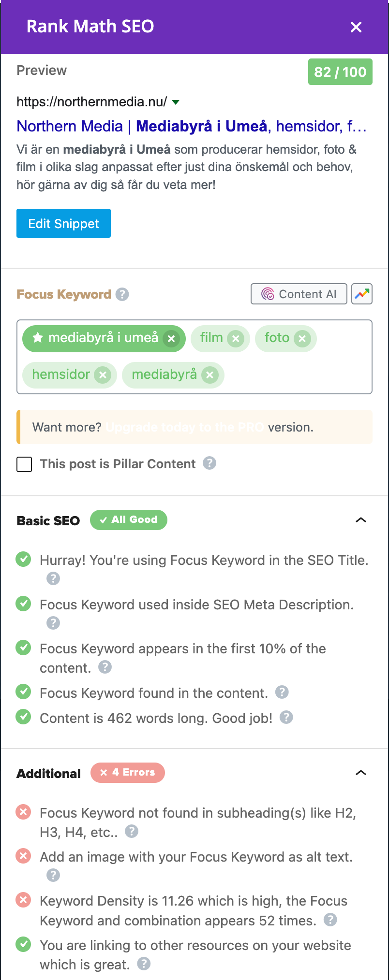Viewport: 389px width, 980px height.
Task: Show help for Pillar Content option
Action: coord(209,463)
